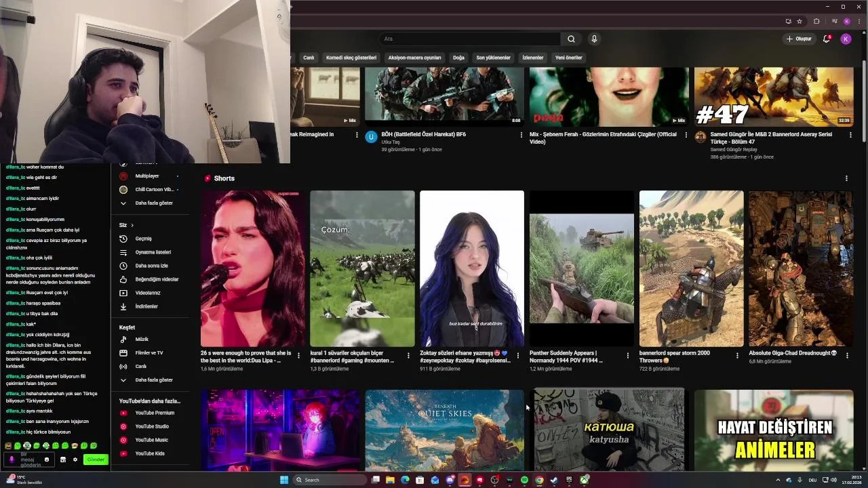868x488 pixels.
Task: Click the green Gönder send button
Action: point(96,460)
